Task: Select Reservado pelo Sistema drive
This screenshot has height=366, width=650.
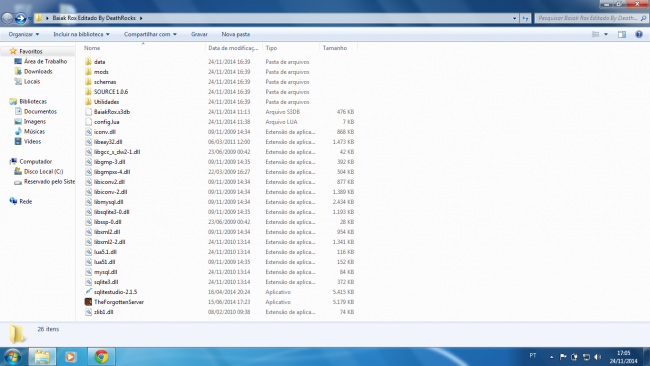Action: 49,182
